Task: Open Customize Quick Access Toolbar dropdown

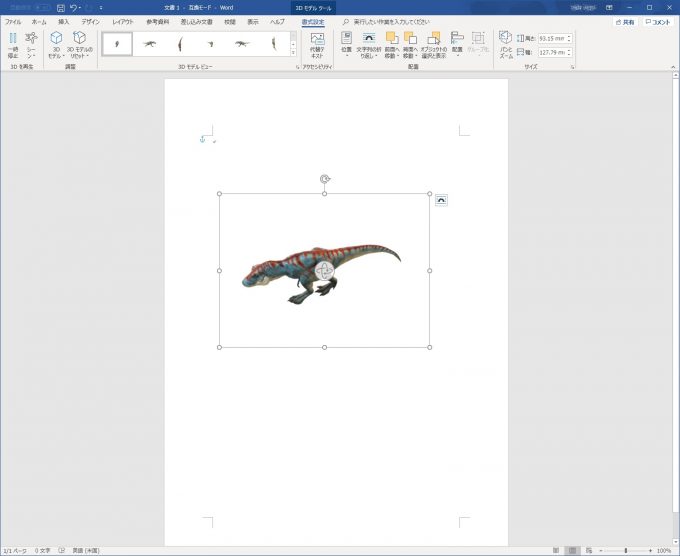Action: coord(101,8)
